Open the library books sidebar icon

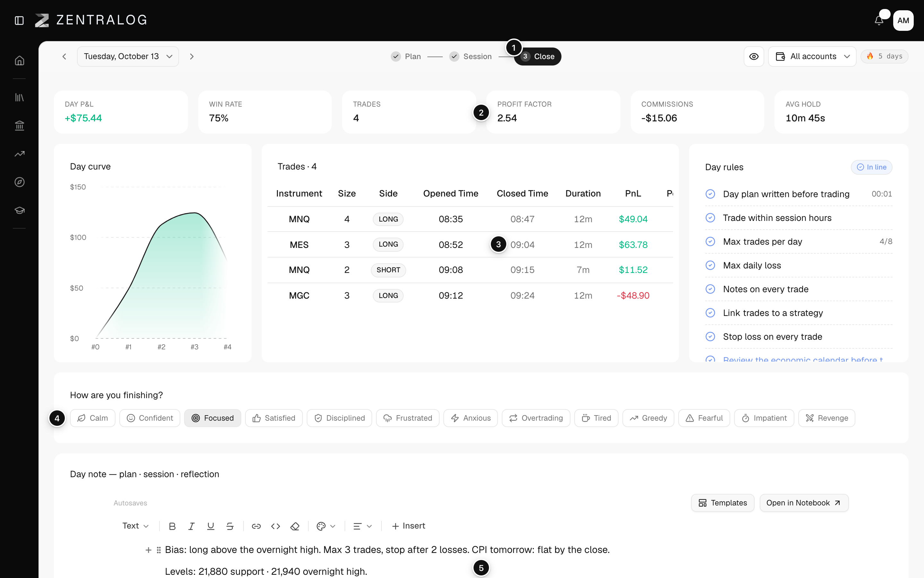[20, 98]
